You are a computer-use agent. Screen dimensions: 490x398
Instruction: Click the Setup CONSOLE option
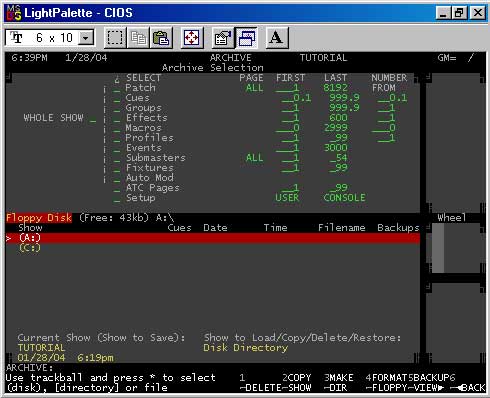coord(344,198)
